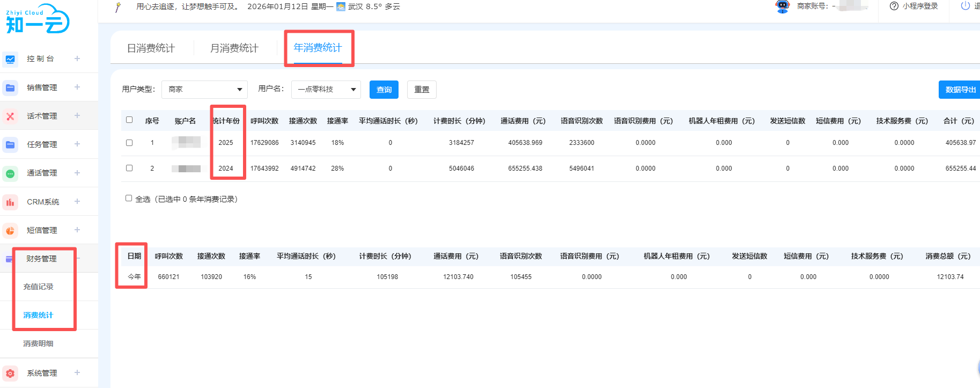Screen dimensions: 980x388
Task: Switch to the 月消费统计 tab
Action: pos(234,48)
